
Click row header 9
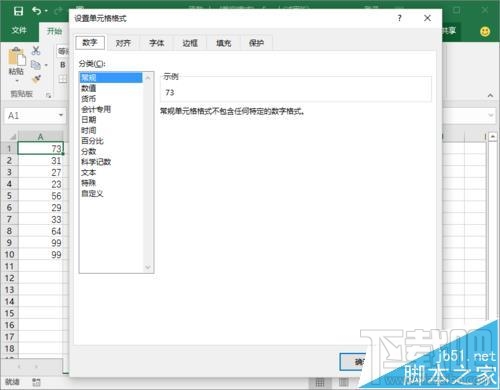(9, 243)
